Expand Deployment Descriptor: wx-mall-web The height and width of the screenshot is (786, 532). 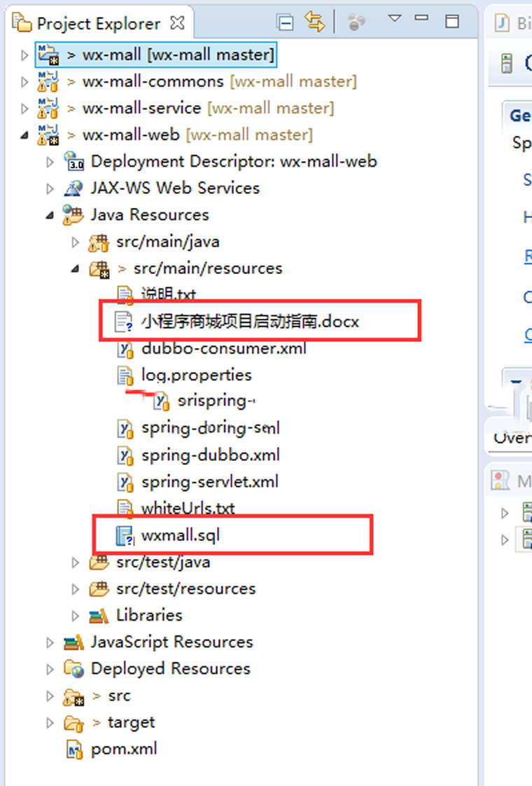pos(50,161)
